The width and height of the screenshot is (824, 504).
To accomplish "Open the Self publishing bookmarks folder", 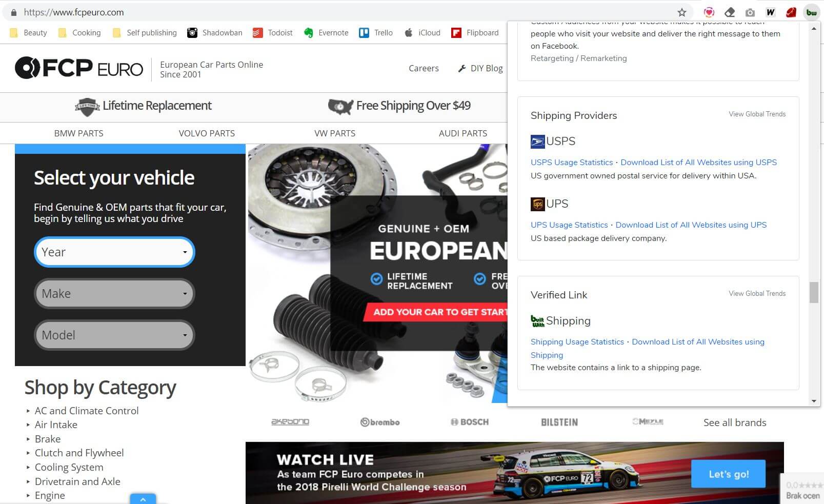I will coord(145,33).
